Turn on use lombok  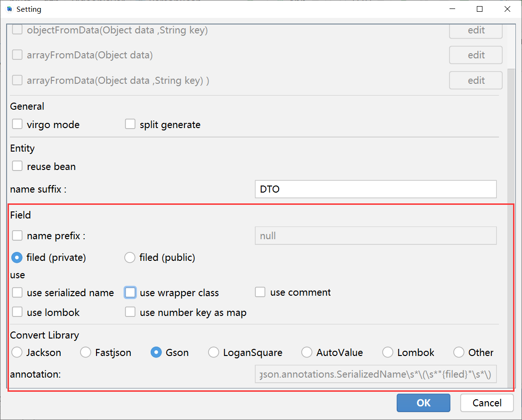17,312
